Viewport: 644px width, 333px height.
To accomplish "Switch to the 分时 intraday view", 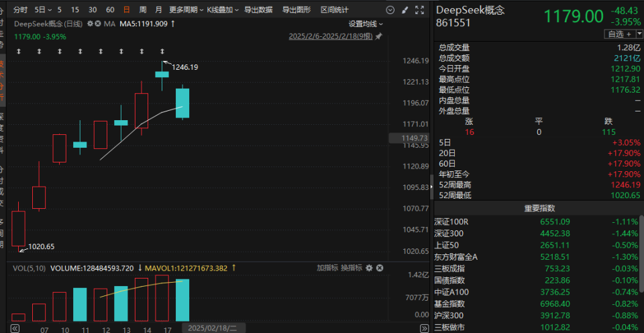I will click(x=21, y=10).
